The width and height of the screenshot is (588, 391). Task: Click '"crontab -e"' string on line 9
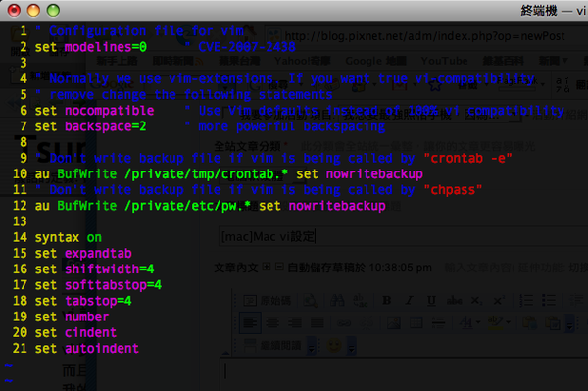coord(467,158)
